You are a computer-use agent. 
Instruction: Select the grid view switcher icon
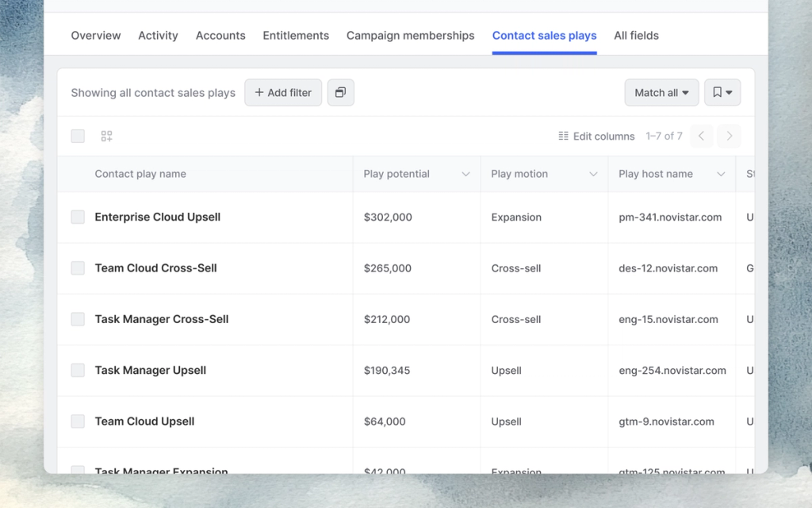coord(106,136)
